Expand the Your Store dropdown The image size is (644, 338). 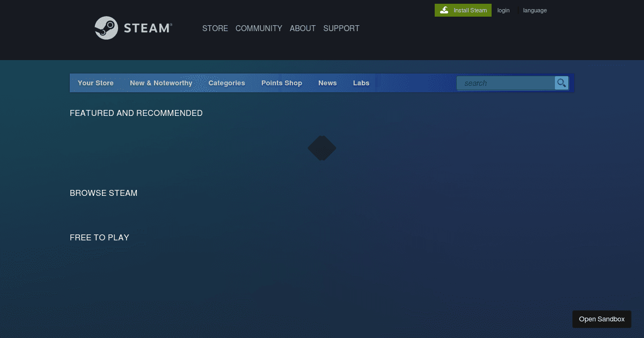coord(96,83)
